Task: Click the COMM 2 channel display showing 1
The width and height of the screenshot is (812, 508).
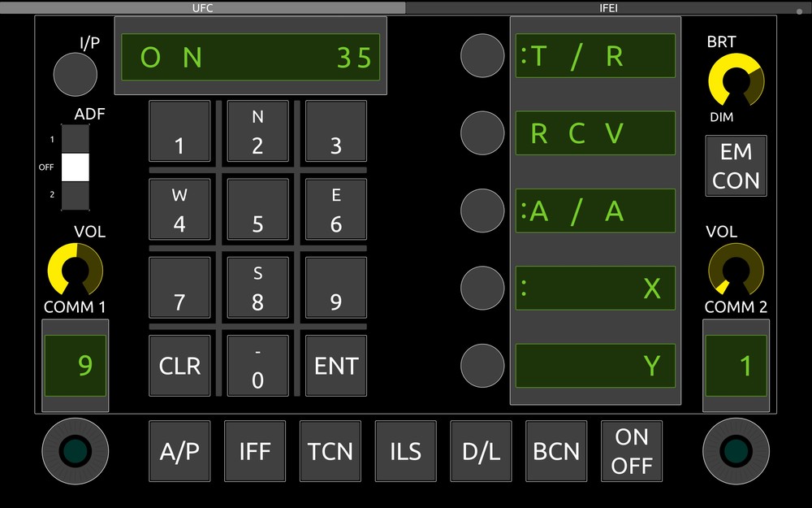Action: click(x=736, y=366)
